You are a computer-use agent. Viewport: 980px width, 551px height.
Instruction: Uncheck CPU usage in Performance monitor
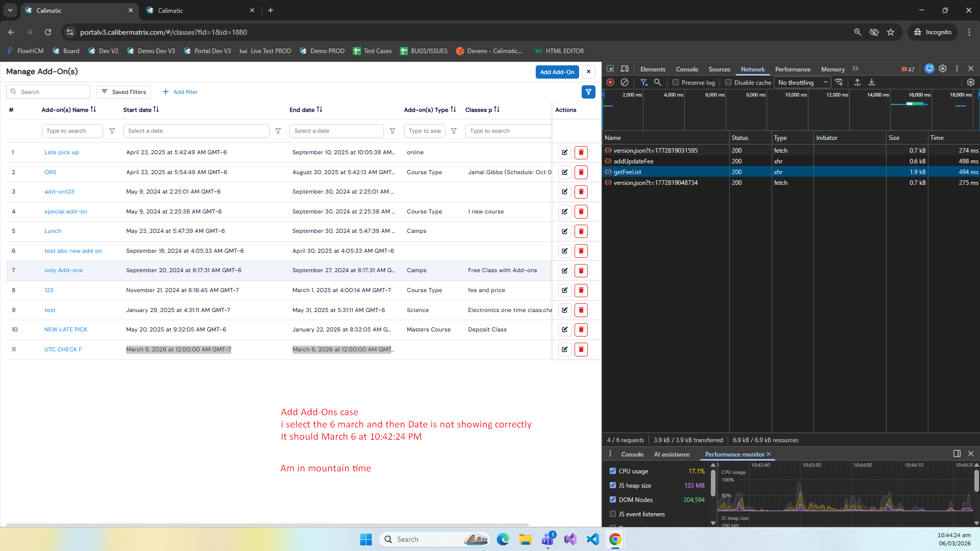613,471
